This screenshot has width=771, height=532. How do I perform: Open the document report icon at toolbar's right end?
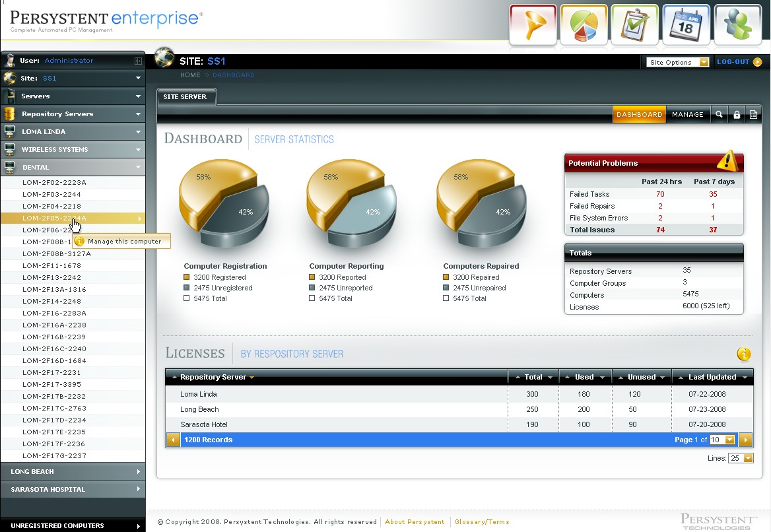pos(754,114)
